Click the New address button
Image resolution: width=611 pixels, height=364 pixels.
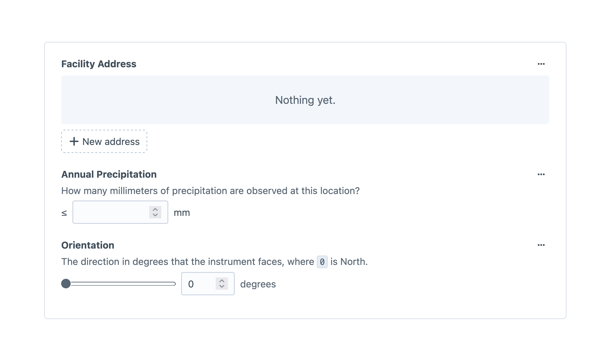click(104, 142)
